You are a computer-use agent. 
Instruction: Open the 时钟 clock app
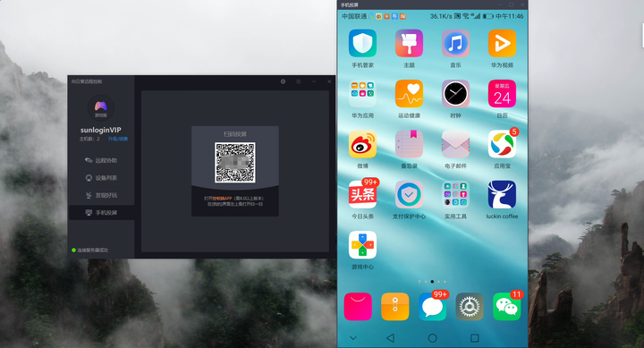[455, 94]
